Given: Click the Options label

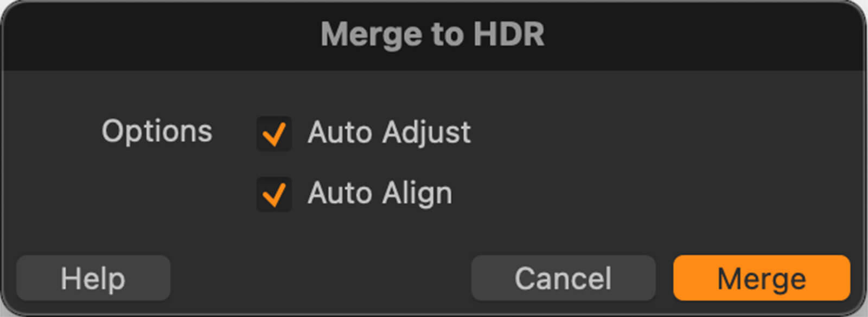Looking at the screenshot, I should click(x=157, y=131).
